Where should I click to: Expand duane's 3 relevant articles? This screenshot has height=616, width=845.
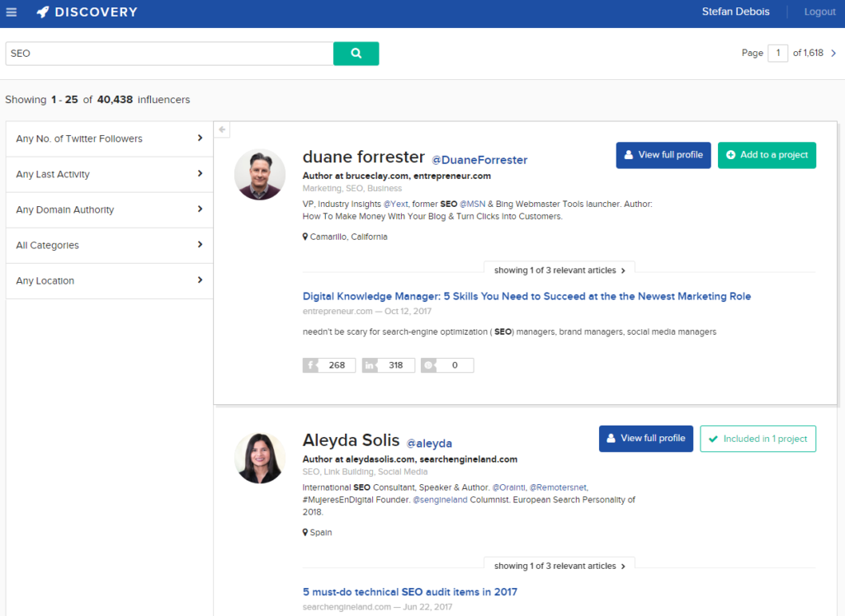pos(559,270)
